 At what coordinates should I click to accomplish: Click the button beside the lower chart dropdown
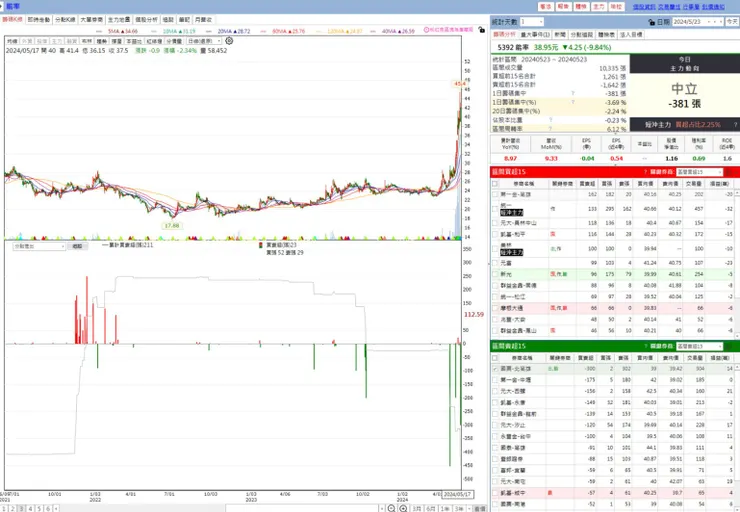pos(77,246)
